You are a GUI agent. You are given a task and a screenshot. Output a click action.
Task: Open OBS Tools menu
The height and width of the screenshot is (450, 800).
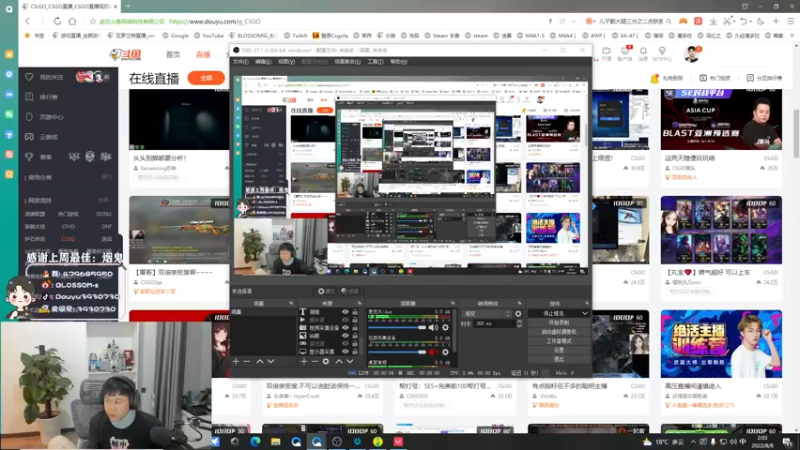click(375, 62)
